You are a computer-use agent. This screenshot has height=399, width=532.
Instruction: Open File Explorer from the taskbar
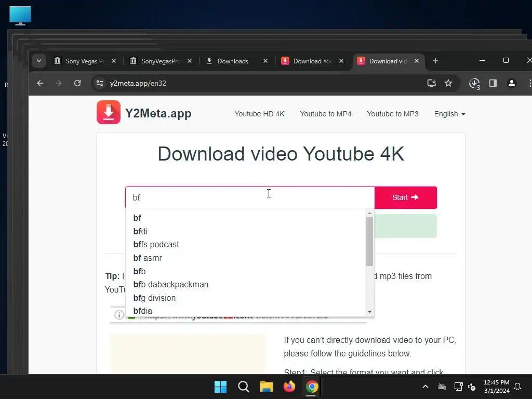pyautogui.click(x=267, y=387)
